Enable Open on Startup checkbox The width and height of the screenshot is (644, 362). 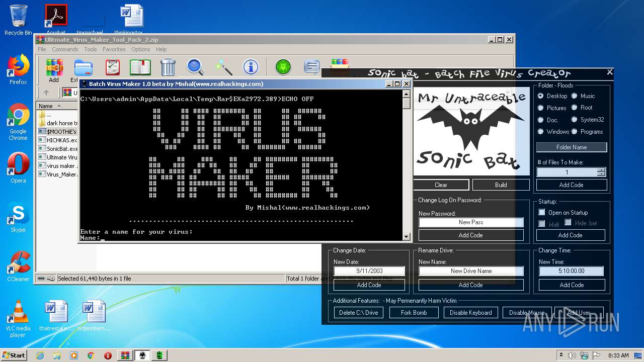click(542, 212)
